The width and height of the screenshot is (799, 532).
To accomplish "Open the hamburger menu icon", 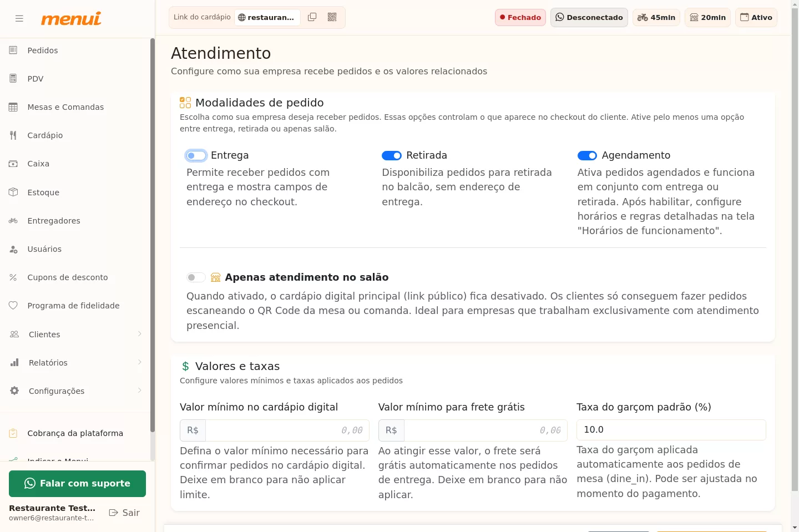I will pyautogui.click(x=19, y=18).
